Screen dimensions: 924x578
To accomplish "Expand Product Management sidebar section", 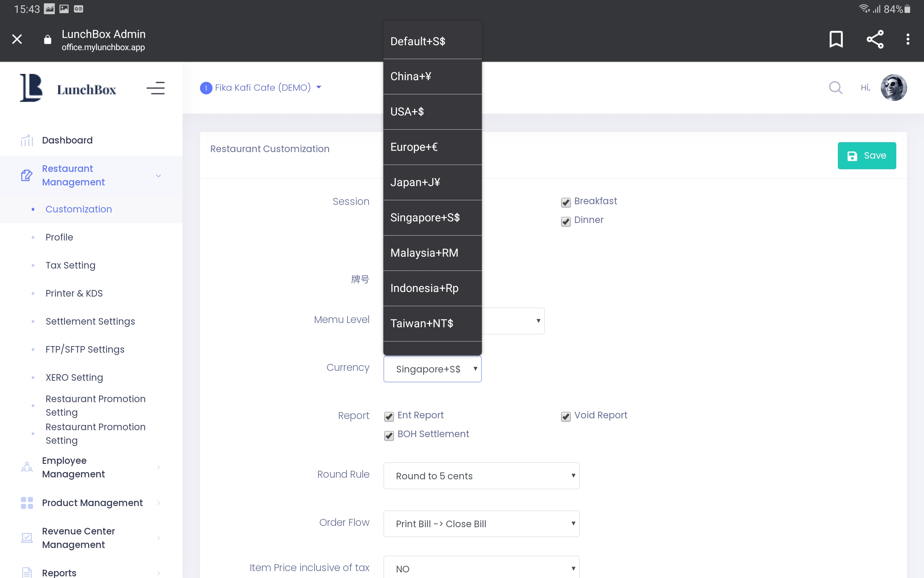I will point(92,503).
